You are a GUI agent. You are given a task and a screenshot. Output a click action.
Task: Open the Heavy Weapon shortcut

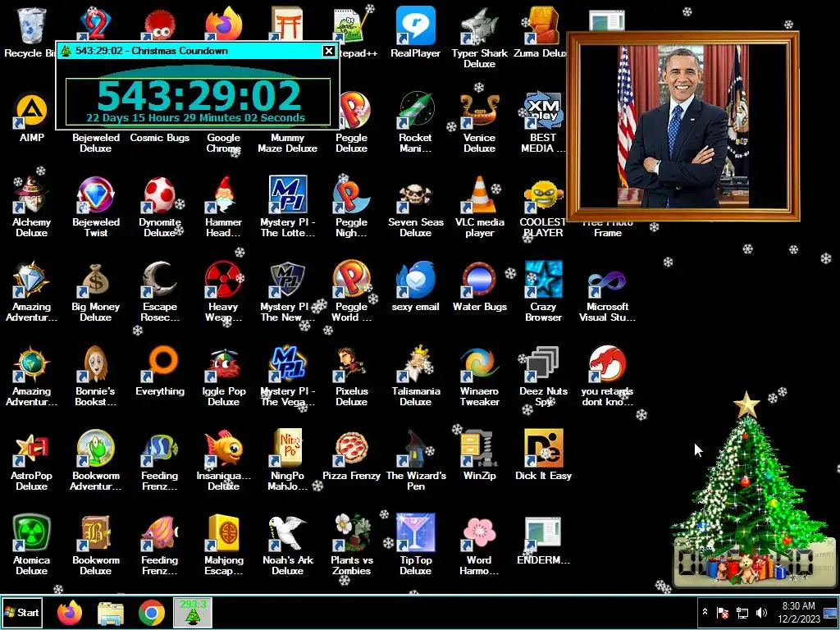click(x=223, y=291)
